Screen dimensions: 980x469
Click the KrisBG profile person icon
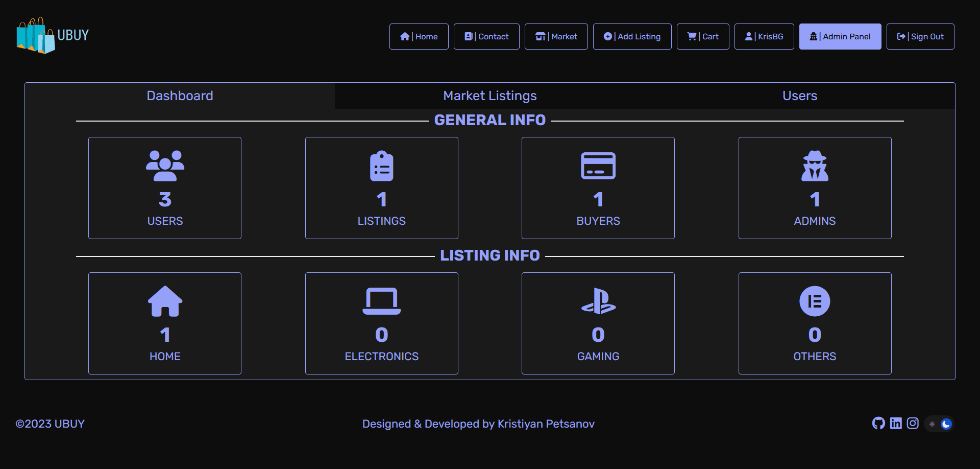[x=748, y=36]
